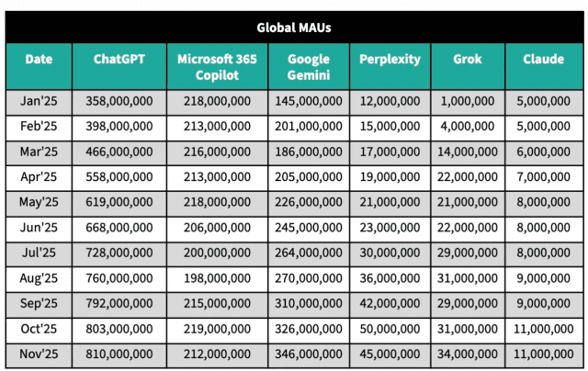Click Grok's 14,000,000 cell in Mar'25
Image resolution: width=588 pixels, height=371 pixels.
(x=468, y=152)
